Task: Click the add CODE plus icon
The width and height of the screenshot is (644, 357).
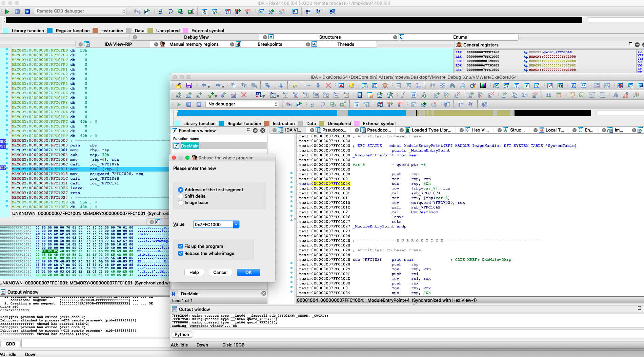Action: point(179,95)
